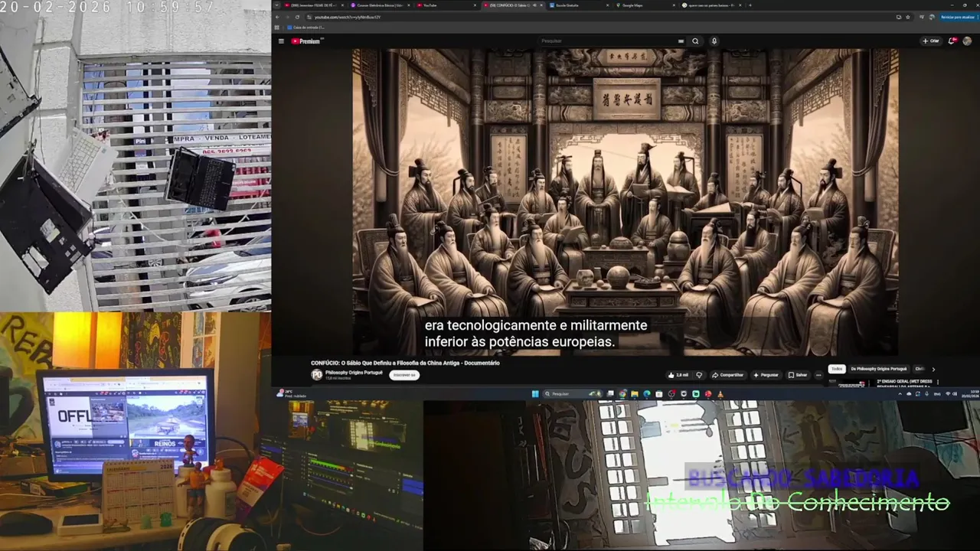Go to YouTube Premium home logo
980x551 pixels.
tap(306, 41)
